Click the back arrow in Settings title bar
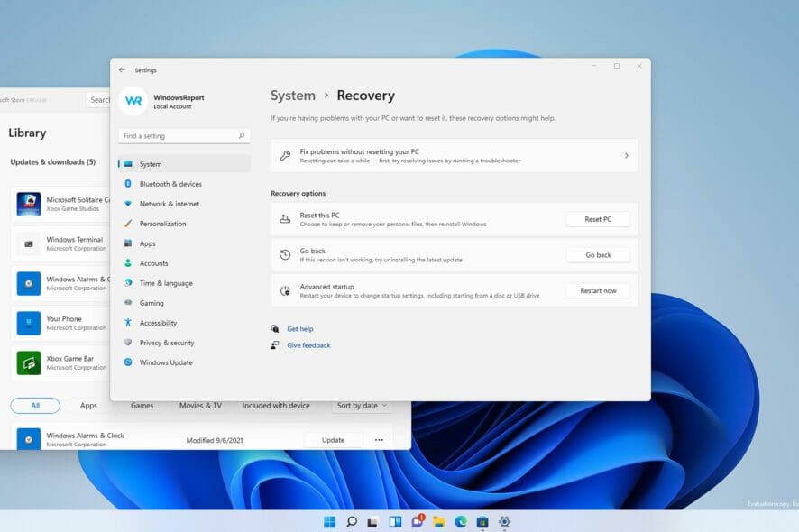Image resolution: width=799 pixels, height=532 pixels. pos(122,69)
